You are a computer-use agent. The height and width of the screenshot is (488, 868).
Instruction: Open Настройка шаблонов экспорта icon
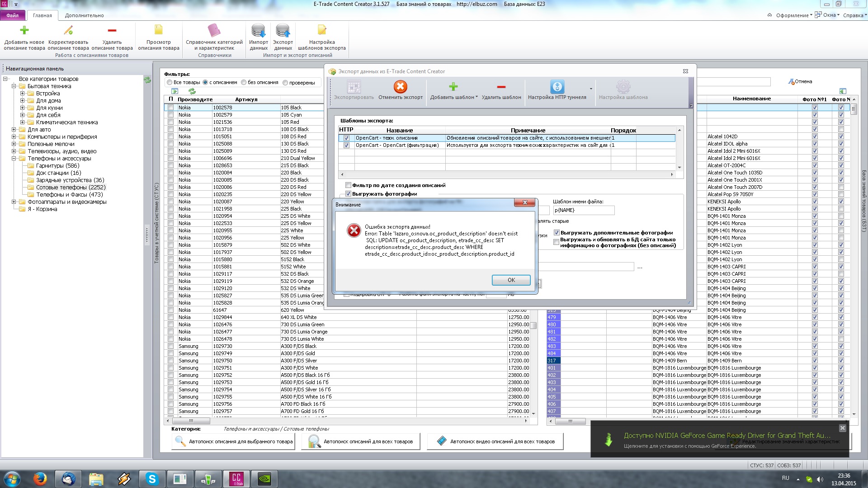(322, 30)
